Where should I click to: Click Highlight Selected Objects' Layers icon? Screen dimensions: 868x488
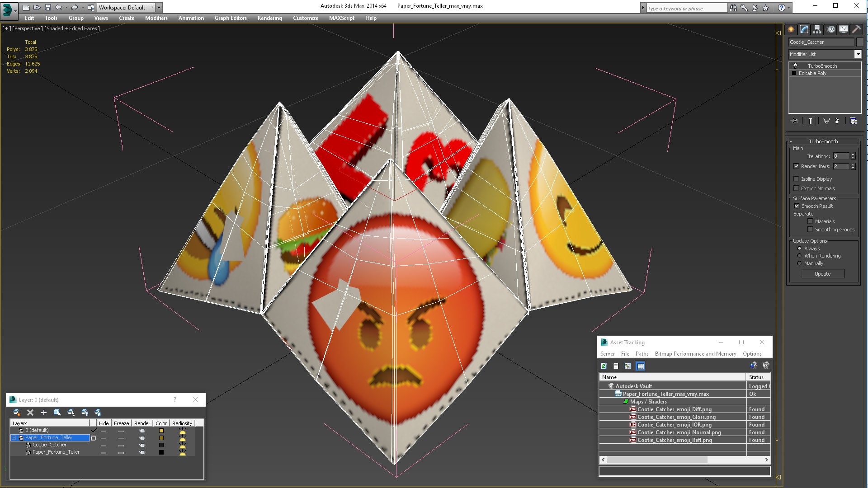coord(71,412)
